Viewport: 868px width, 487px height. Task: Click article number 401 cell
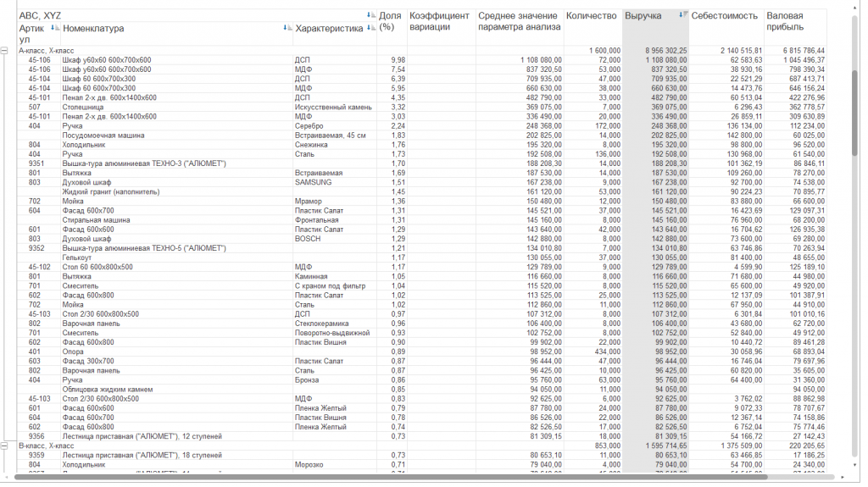tap(34, 351)
